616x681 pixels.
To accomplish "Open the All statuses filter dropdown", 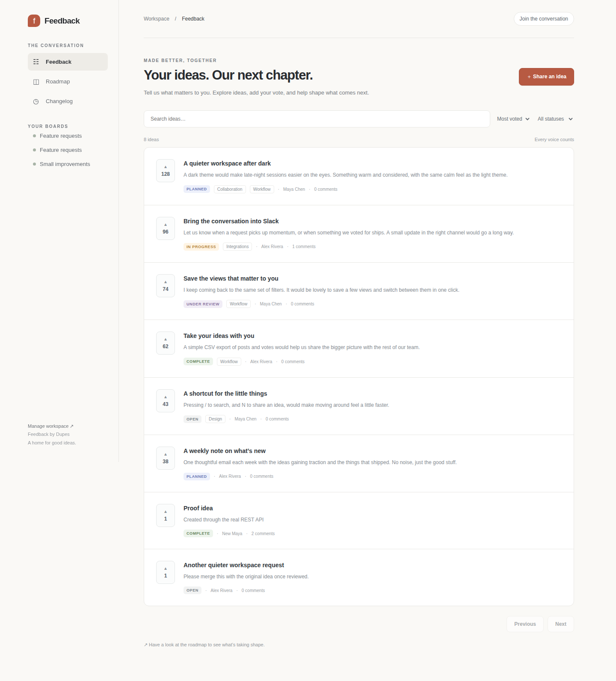I will 555,119.
